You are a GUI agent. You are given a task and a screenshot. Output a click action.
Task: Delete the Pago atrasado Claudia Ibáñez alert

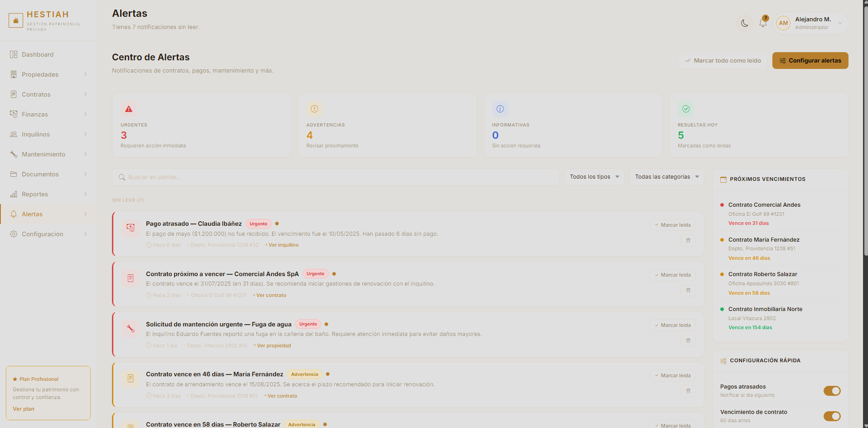coord(688,240)
